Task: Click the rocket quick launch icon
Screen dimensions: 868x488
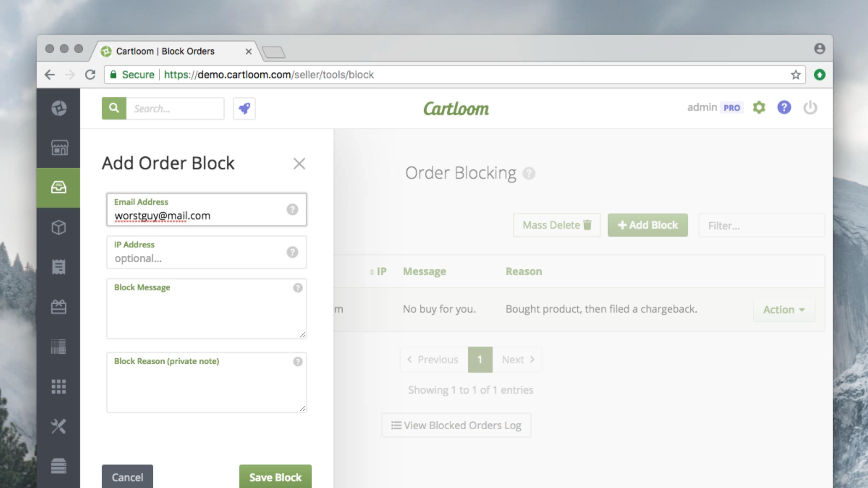Action: coord(244,108)
